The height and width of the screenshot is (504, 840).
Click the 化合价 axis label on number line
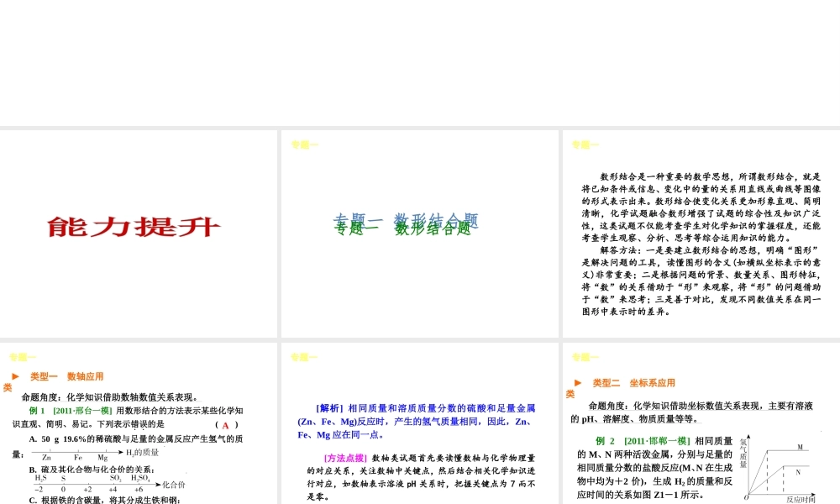coord(174,485)
